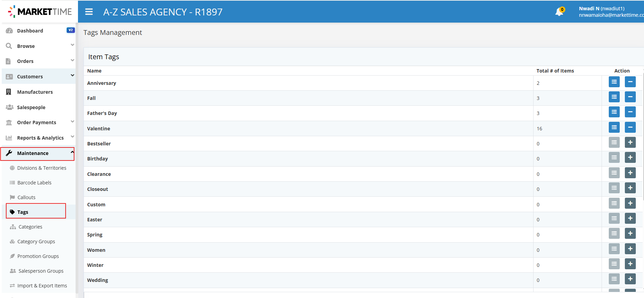Click the Name column header
This screenshot has height=298, width=644.
94,71
